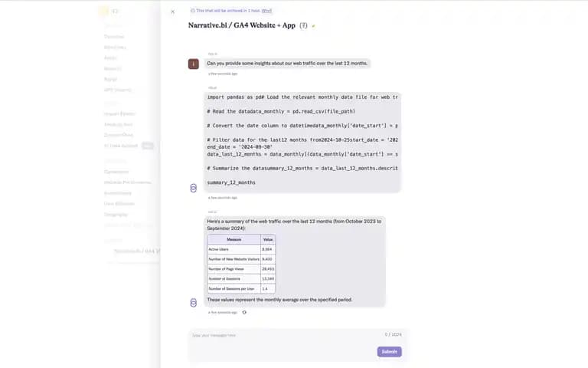Click the AI avatar beside summary response
Viewport: 588px width, 368px height.
(x=193, y=303)
